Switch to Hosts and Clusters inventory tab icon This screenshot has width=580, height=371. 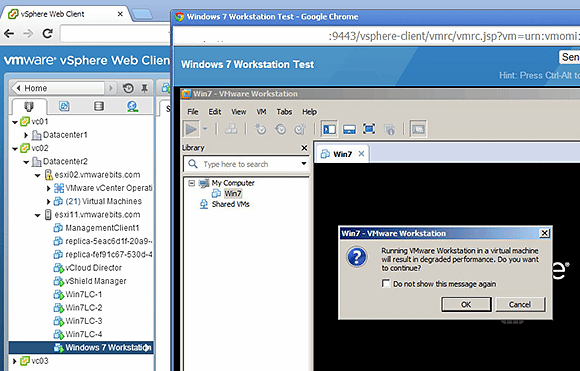point(29,107)
